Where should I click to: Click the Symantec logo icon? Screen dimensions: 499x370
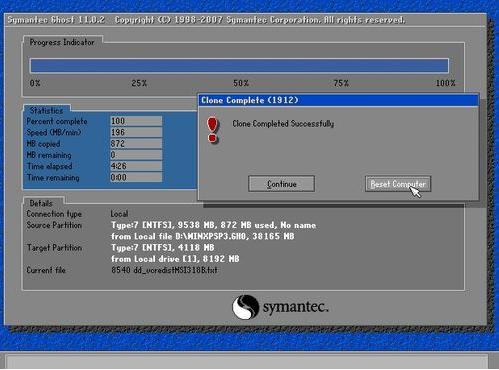click(246, 307)
